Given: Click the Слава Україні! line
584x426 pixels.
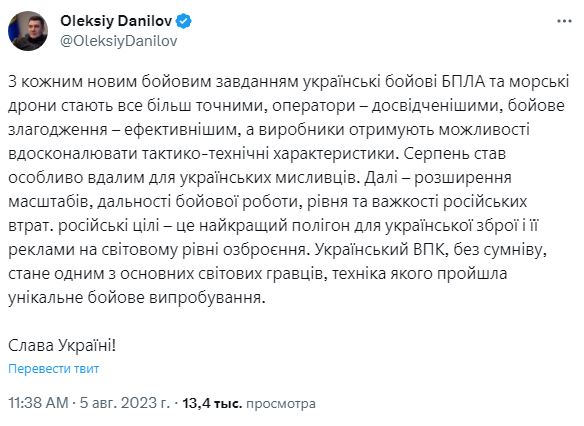Looking at the screenshot, I should [62, 346].
